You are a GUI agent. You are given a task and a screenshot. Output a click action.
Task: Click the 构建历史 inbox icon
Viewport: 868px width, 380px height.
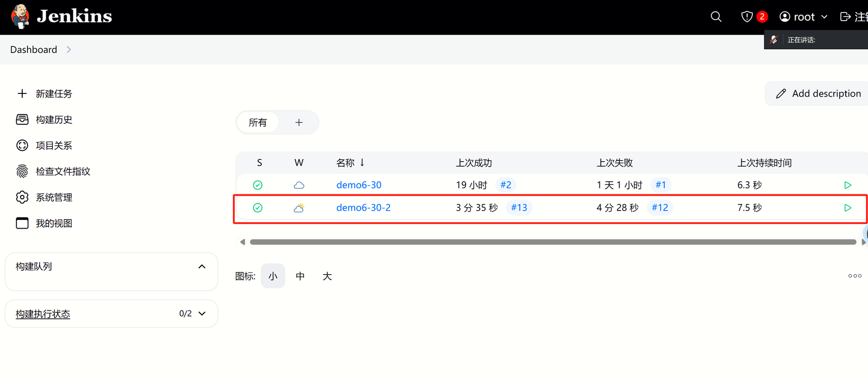[x=22, y=119]
